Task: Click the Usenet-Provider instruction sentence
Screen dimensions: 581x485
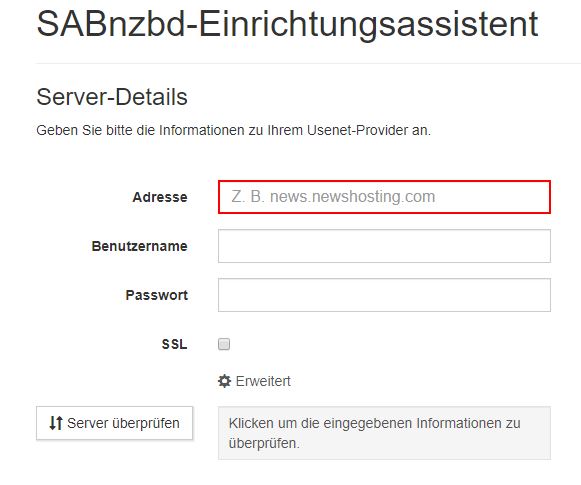Action: pyautogui.click(x=233, y=130)
